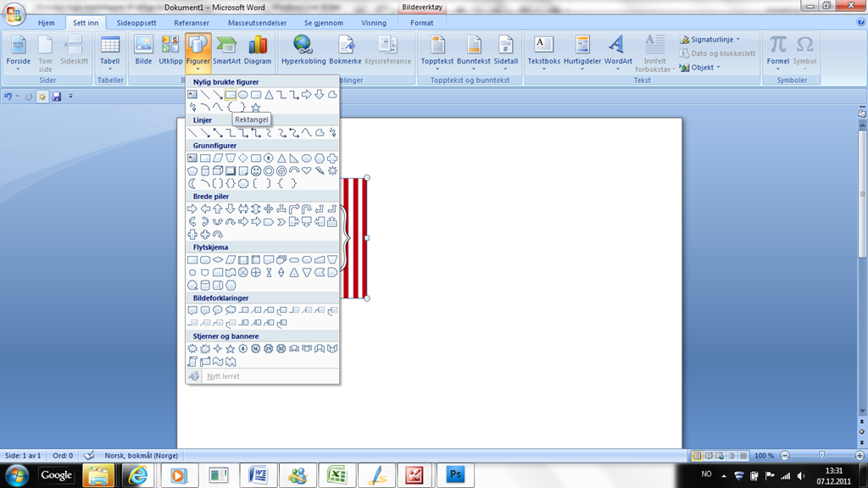Choose the 5-point star in Stjerner og bannere

pyautogui.click(x=231, y=348)
